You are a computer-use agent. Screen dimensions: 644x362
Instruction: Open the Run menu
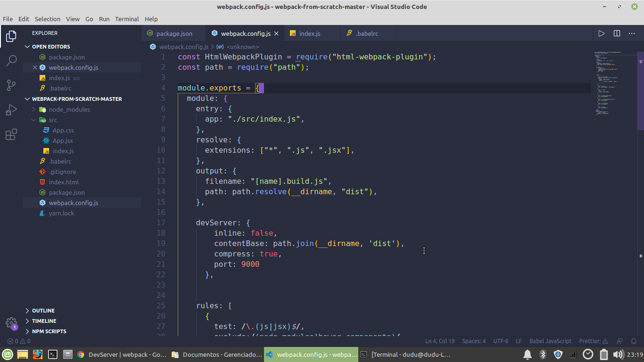(104, 19)
